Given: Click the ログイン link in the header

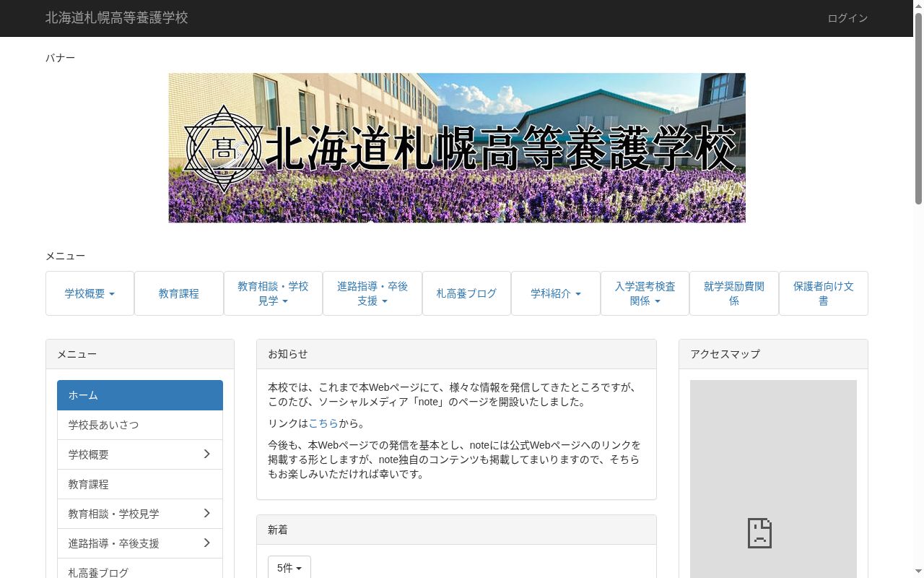Looking at the screenshot, I should (847, 18).
